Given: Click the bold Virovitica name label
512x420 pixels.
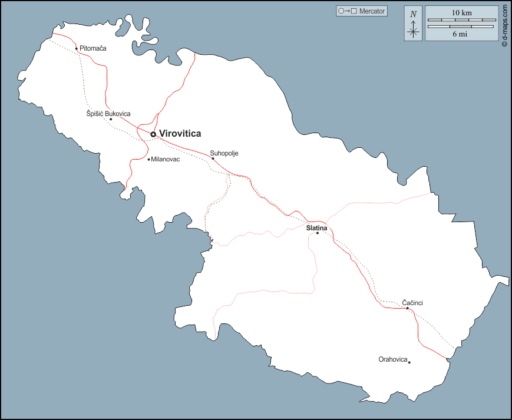Looking at the screenshot, I should [180, 134].
